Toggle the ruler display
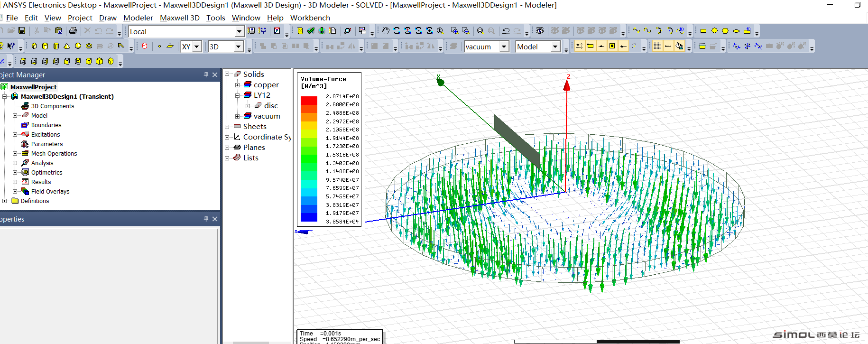Viewport: 868px width, 344px height. tap(668, 46)
